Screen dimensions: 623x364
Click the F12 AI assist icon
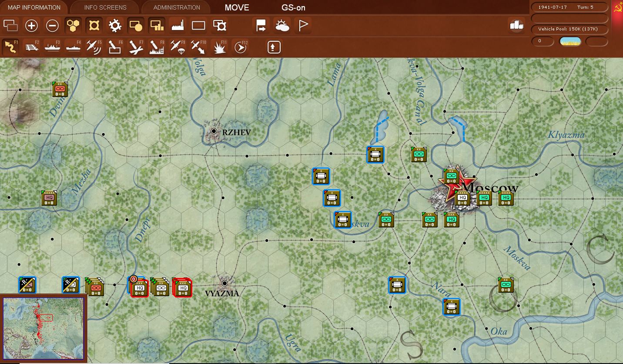240,47
